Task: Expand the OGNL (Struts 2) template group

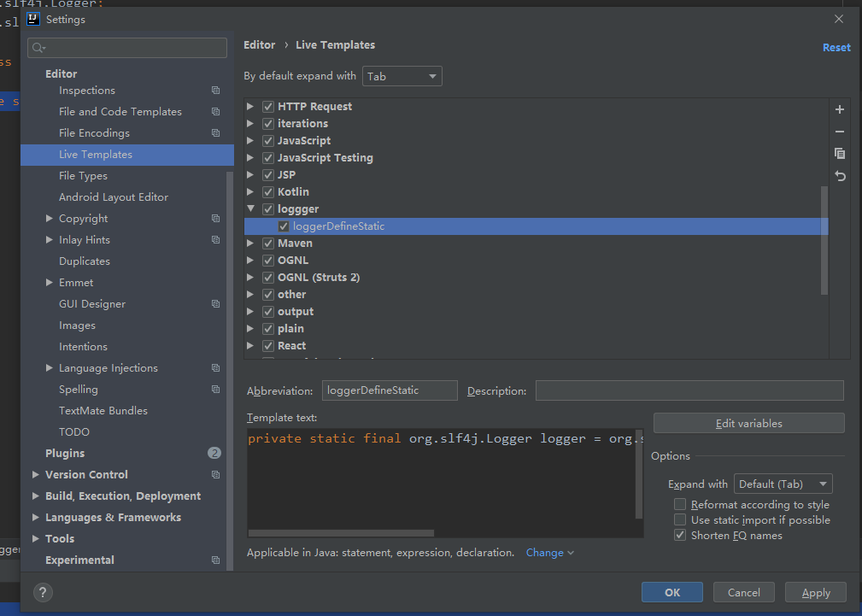Action: pyautogui.click(x=250, y=277)
